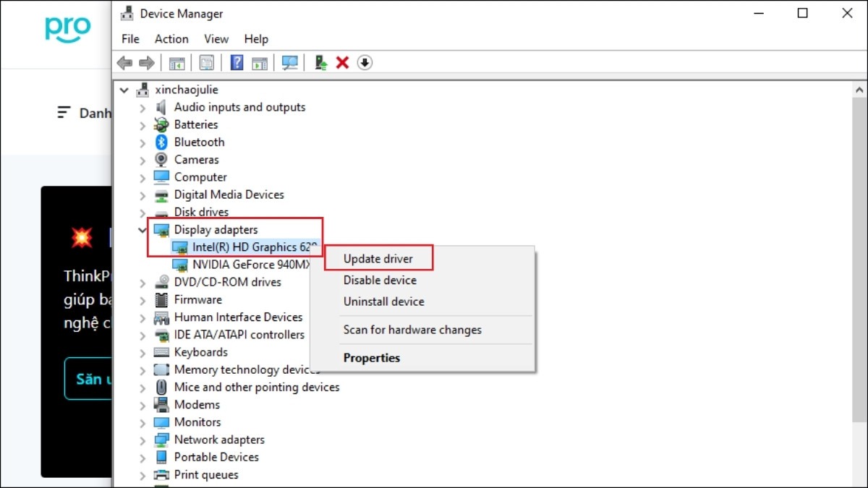Screen dimensions: 868x488
Task: Expand the Portable Devices category
Action: pyautogui.click(x=142, y=458)
